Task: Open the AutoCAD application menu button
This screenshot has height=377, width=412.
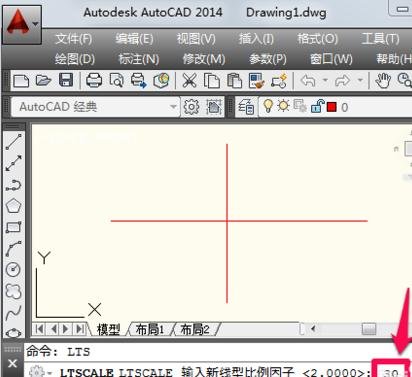Action: pos(22,25)
